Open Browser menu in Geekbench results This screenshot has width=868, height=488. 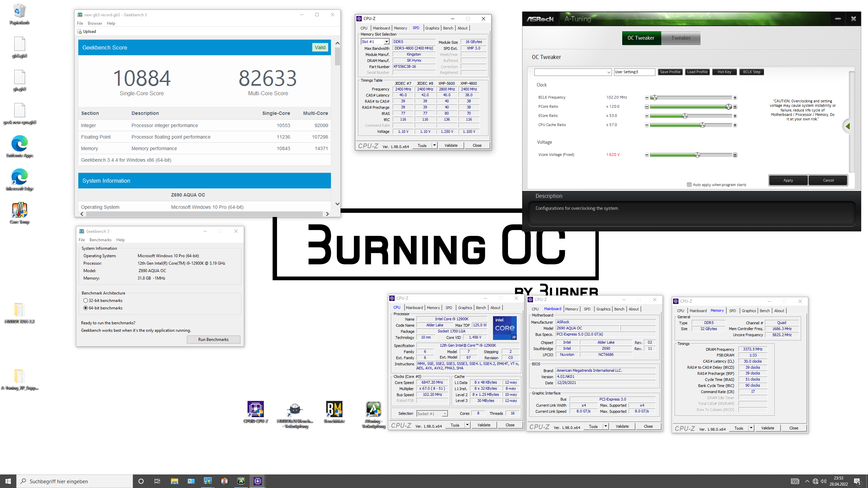pos(95,23)
